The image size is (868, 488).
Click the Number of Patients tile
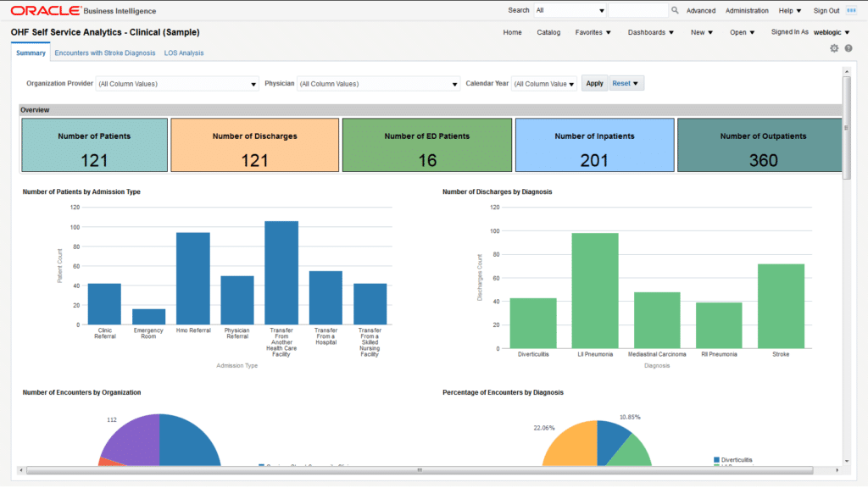point(94,145)
